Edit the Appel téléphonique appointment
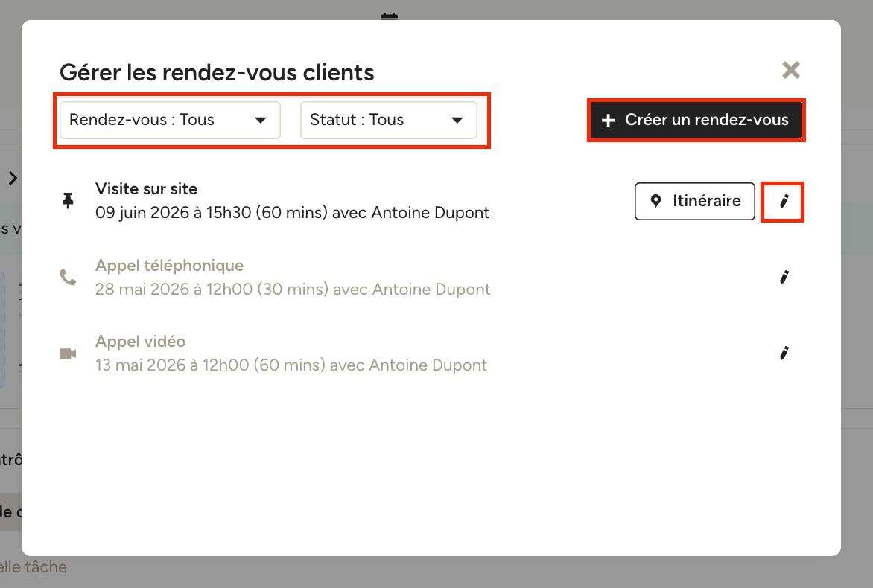This screenshot has width=873, height=588. click(784, 277)
